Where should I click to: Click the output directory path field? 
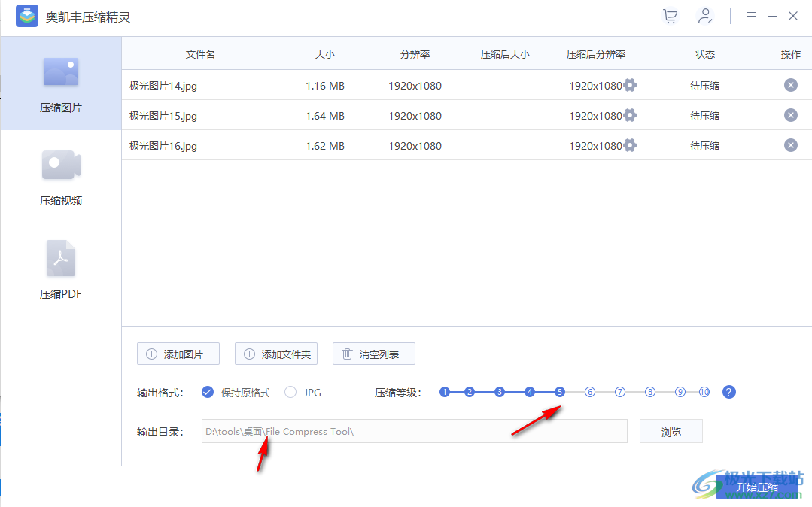click(x=415, y=431)
